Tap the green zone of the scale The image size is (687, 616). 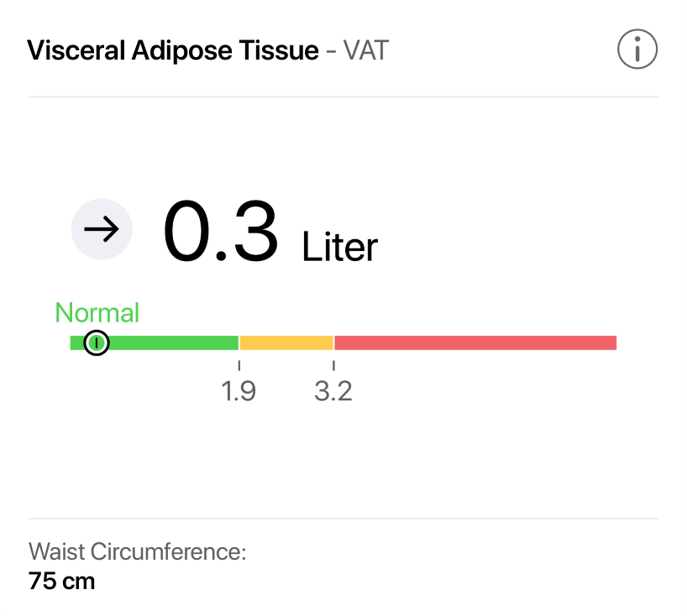pyautogui.click(x=168, y=342)
